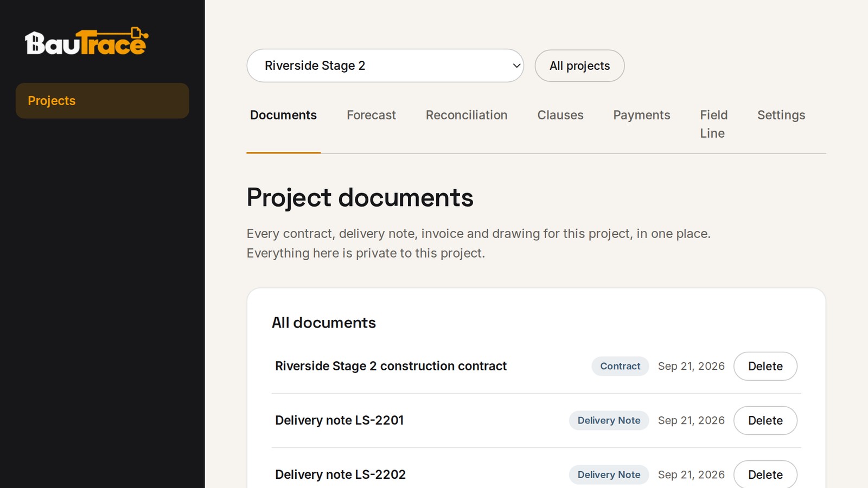Click the All documents heading
Viewport: 868px width, 488px height.
point(323,323)
